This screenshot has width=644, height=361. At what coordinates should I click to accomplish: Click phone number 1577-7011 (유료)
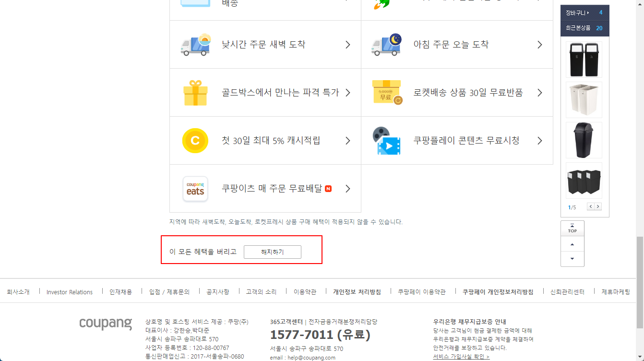pyautogui.click(x=320, y=335)
